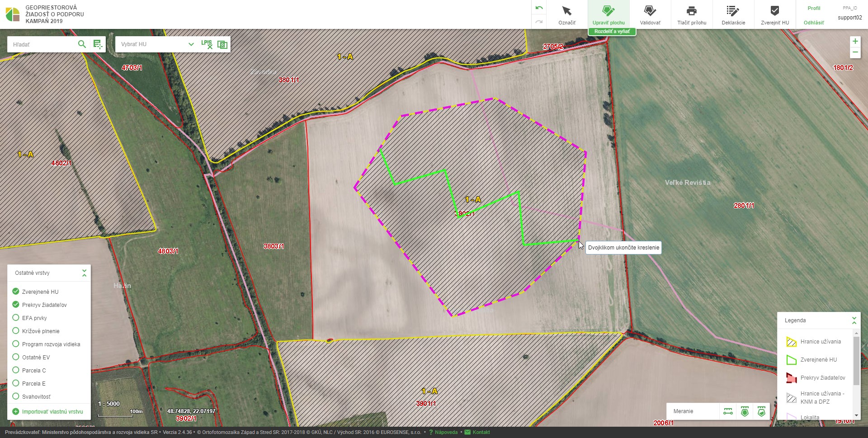Choose the polygon area measurement tool
This screenshot has width=868, height=438.
tap(745, 411)
